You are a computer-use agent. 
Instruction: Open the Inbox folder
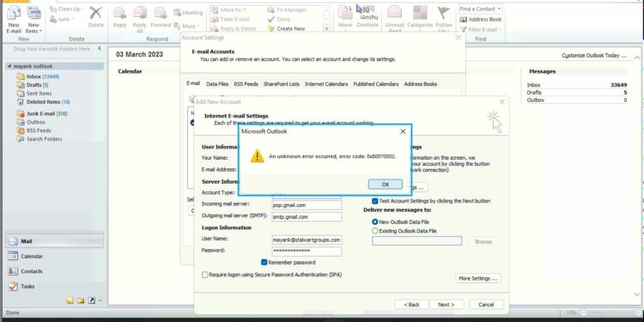click(38, 76)
